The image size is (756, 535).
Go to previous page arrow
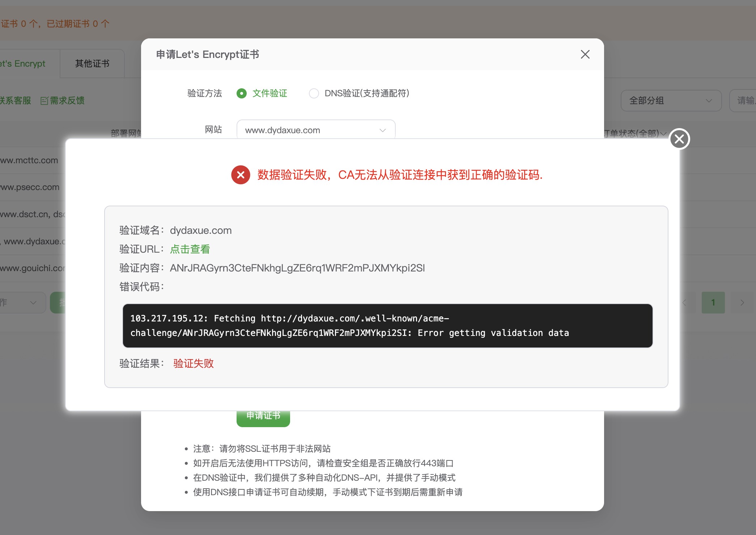pyautogui.click(x=684, y=303)
